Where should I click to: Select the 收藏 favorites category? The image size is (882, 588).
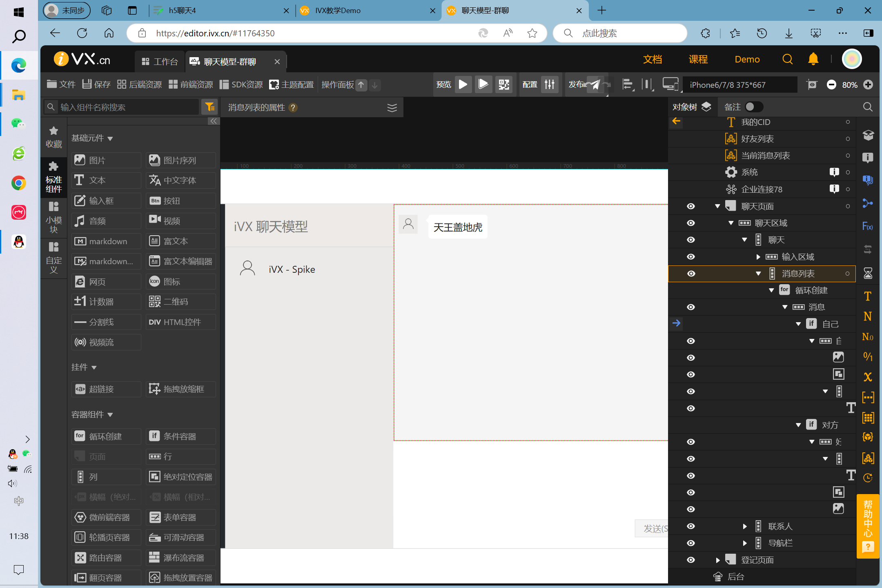coord(53,137)
